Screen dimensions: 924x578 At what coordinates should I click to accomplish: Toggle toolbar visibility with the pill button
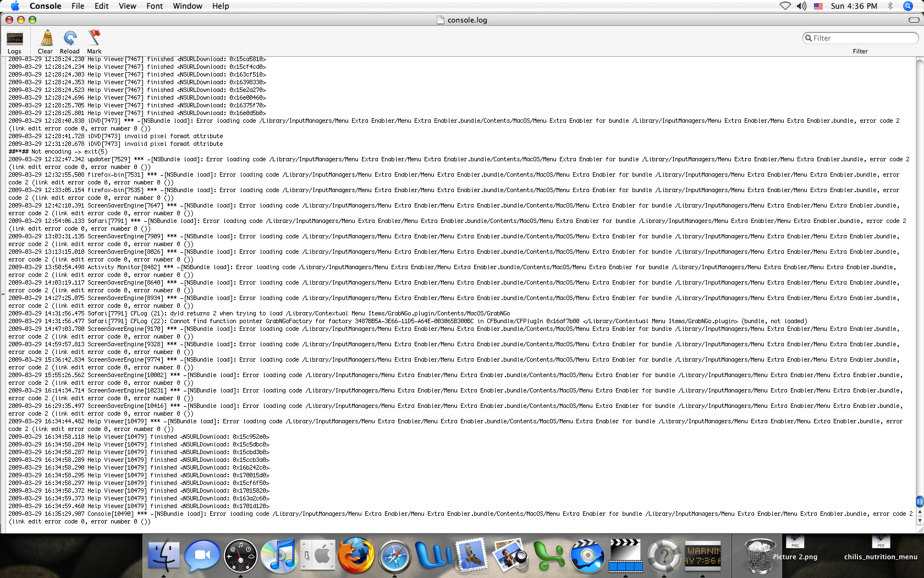(x=914, y=20)
